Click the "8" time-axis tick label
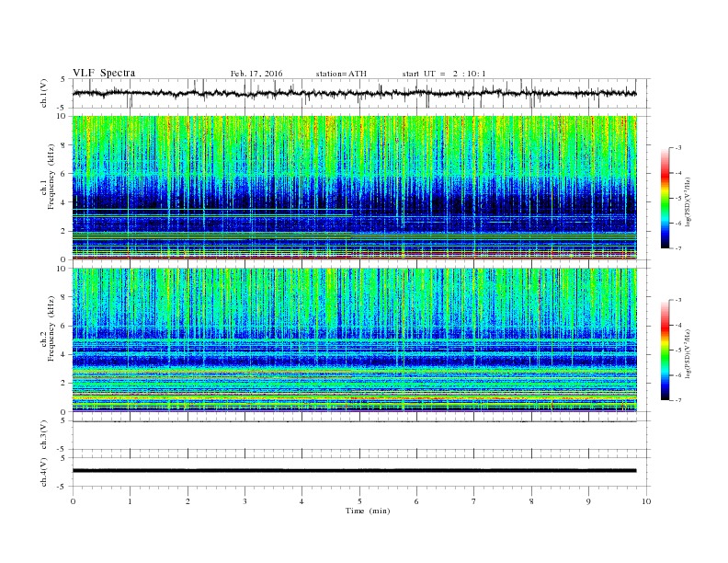This screenshot has width=728, height=563. tap(531, 501)
